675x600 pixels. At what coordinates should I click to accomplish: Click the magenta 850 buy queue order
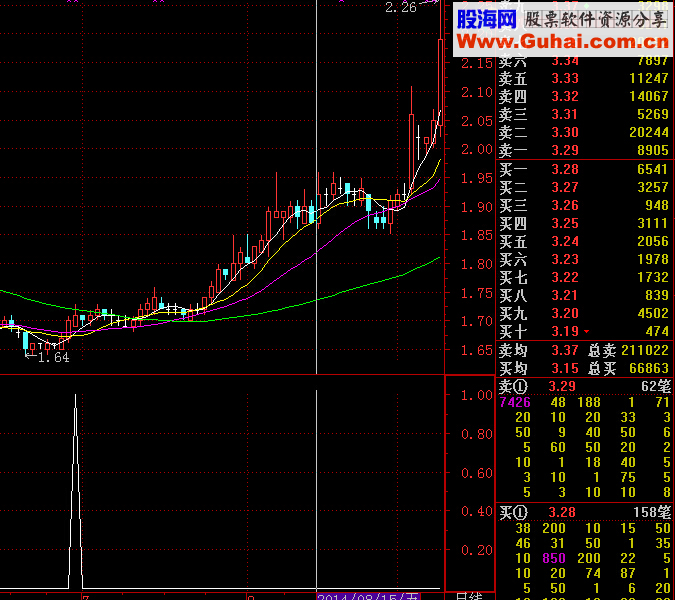[554, 559]
